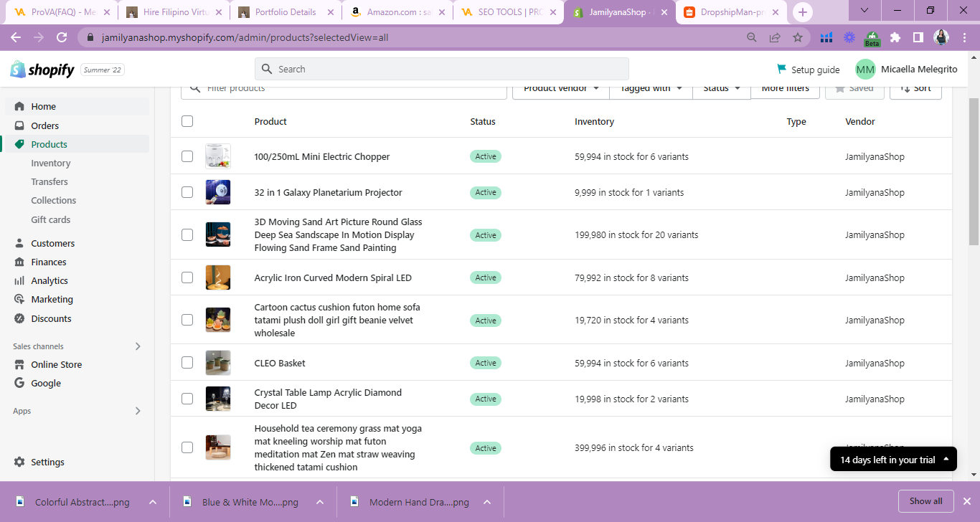The width and height of the screenshot is (980, 522).
Task: Open the Chrome three-dot menu
Action: click(x=964, y=37)
